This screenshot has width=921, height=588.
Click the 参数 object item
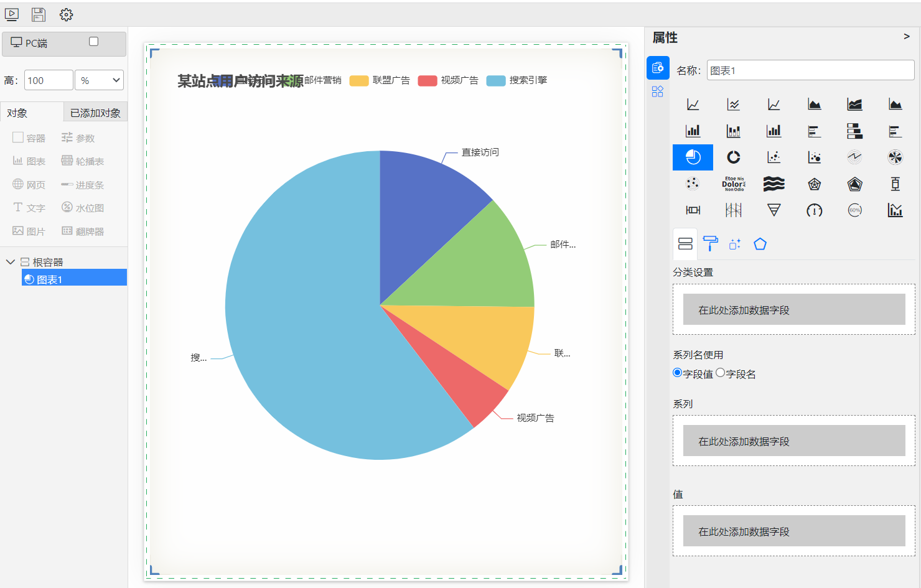pos(78,138)
